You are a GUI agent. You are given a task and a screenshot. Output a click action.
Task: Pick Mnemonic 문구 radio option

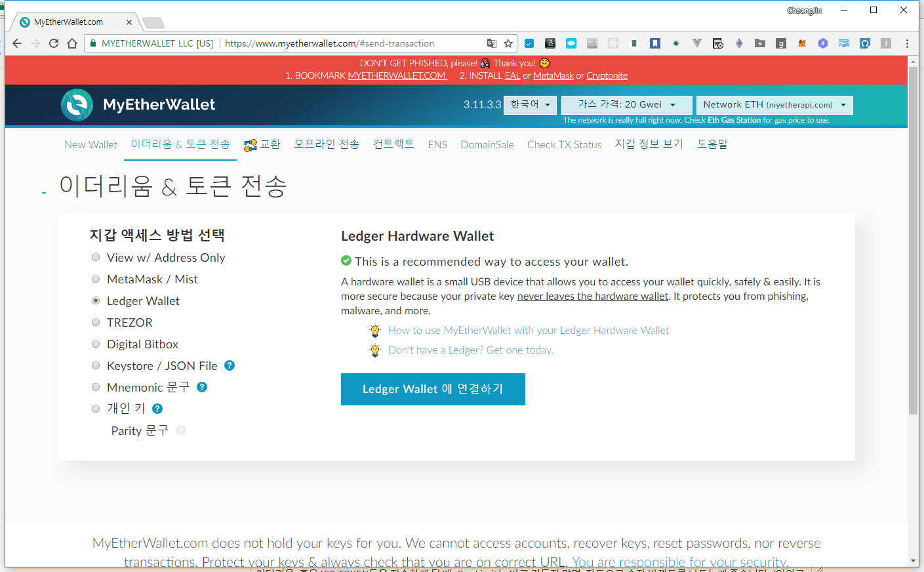pyautogui.click(x=96, y=388)
